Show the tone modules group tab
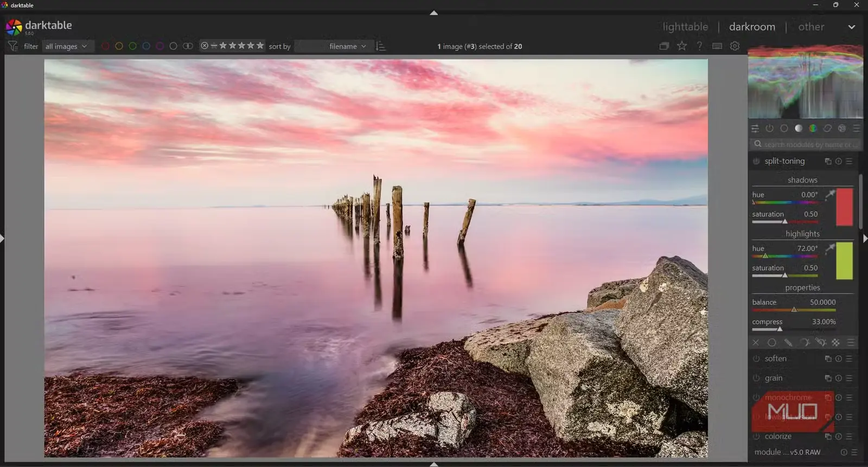This screenshot has width=868, height=467. pos(799,129)
